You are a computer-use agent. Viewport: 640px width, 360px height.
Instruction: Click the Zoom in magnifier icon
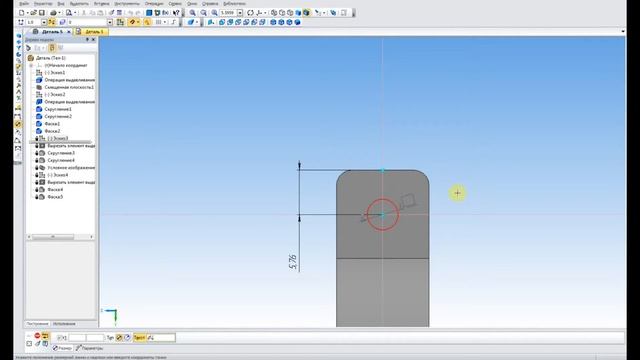tap(193, 13)
